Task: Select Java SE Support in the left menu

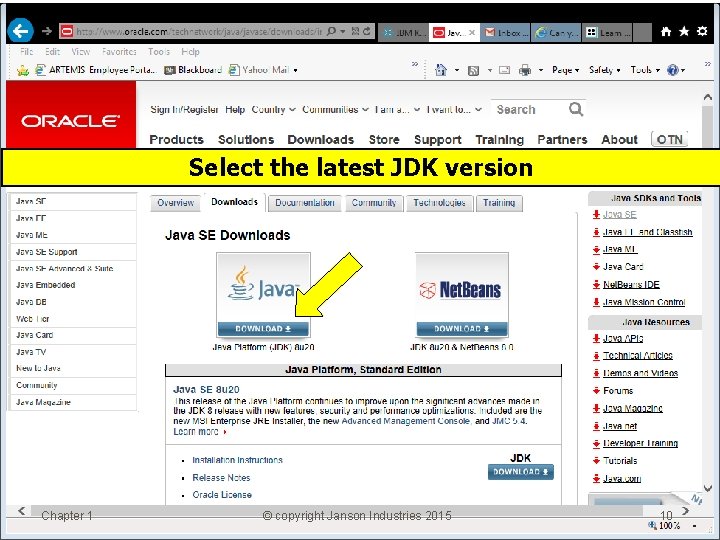Action: 73,252
